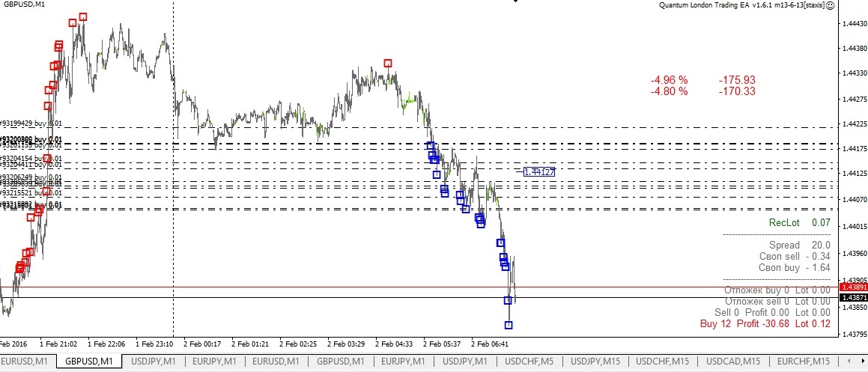Image resolution: width=868 pixels, height=372 pixels.
Task: Open the USDJPY,M1 tab right of active GBPUSD,M1
Action: click(x=153, y=362)
